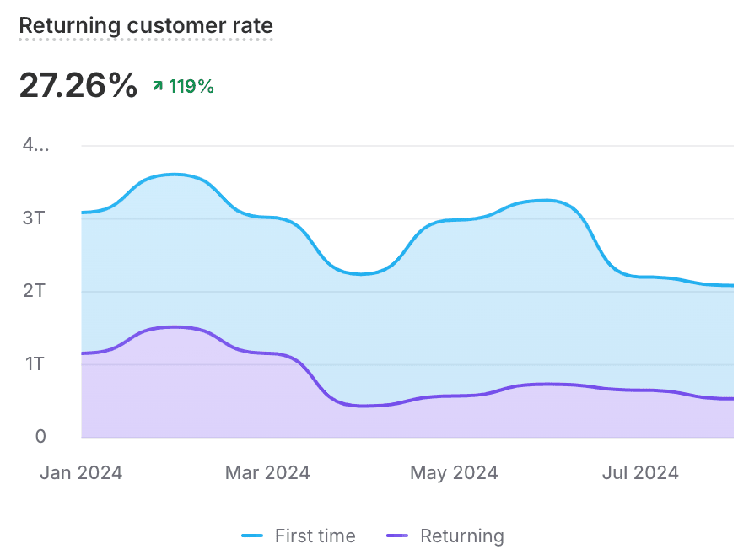Click the Mar 2024 x-axis label
The height and width of the screenshot is (560, 749).
click(x=267, y=472)
